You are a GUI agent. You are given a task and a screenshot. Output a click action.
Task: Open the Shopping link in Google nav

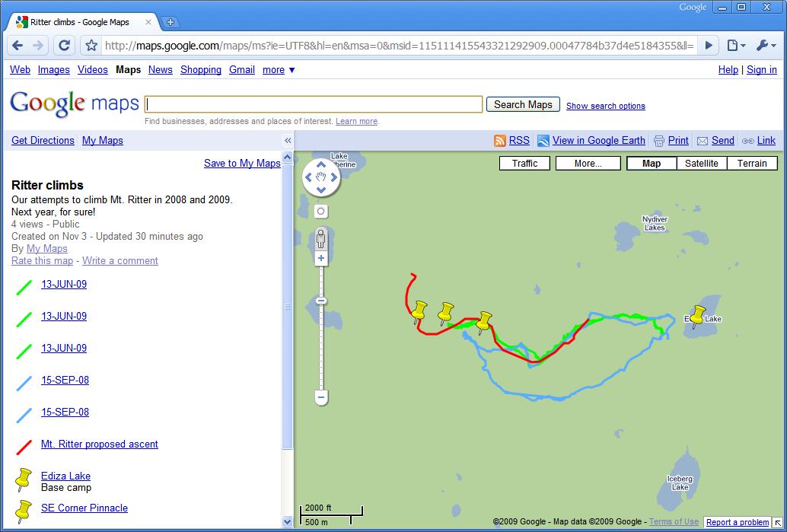201,70
